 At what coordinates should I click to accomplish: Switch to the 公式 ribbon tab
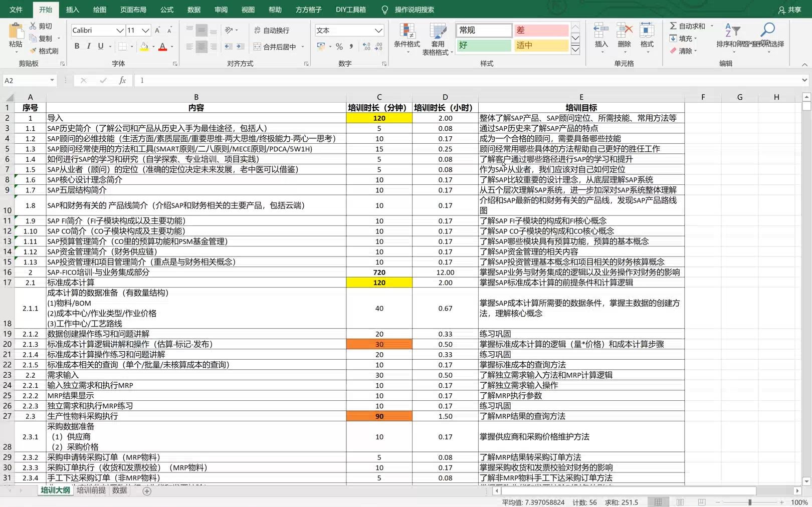point(167,10)
